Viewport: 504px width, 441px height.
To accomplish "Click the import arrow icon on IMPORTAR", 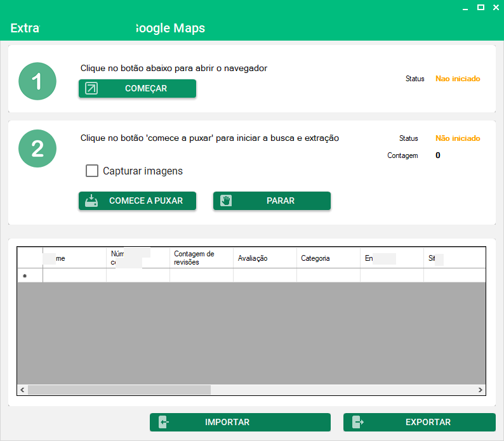I will pos(163,422).
